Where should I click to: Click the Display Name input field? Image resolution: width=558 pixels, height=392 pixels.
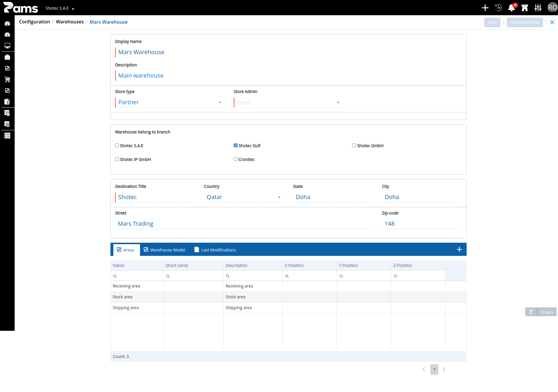289,52
